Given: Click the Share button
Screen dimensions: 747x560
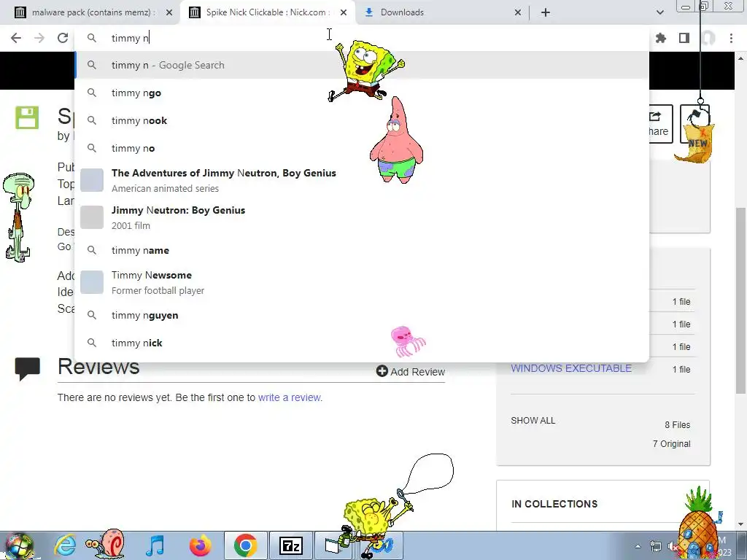Looking at the screenshot, I should 660,124.
